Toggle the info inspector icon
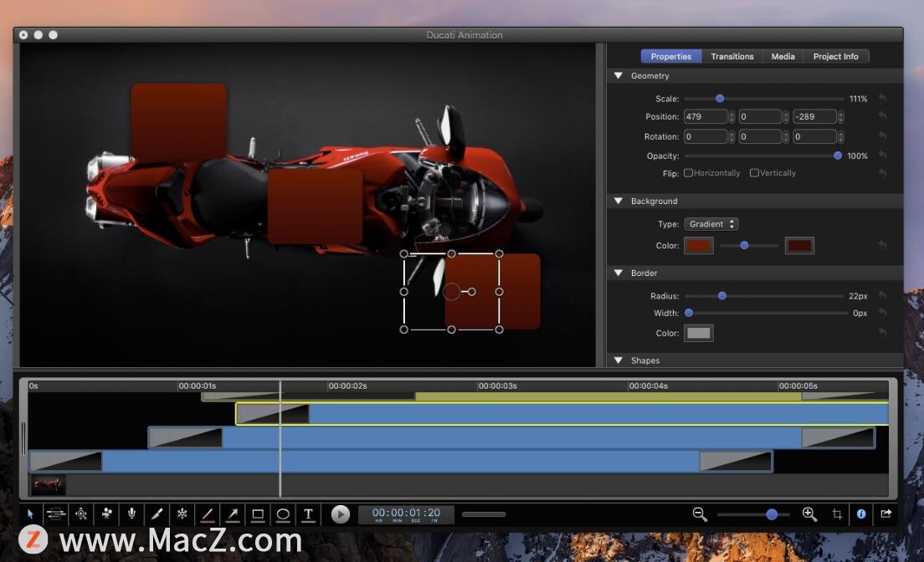Image resolution: width=924 pixels, height=562 pixels. pyautogui.click(x=861, y=514)
